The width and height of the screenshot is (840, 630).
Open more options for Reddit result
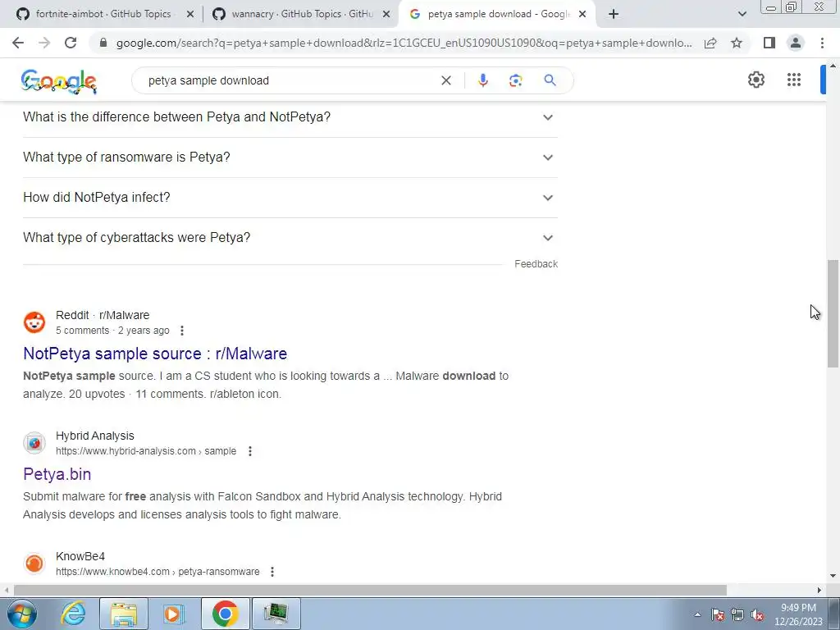[x=182, y=331]
